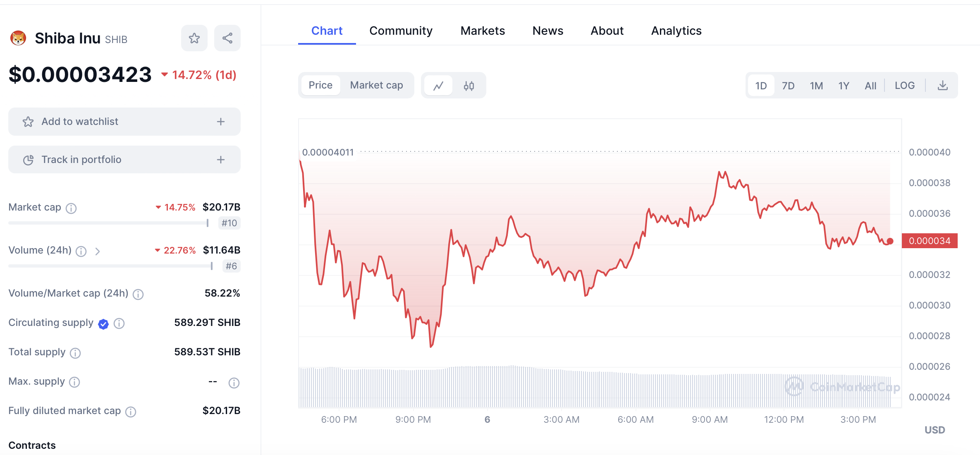The width and height of the screenshot is (980, 455).
Task: Expand Volume (24h) details chevron
Action: tap(98, 251)
